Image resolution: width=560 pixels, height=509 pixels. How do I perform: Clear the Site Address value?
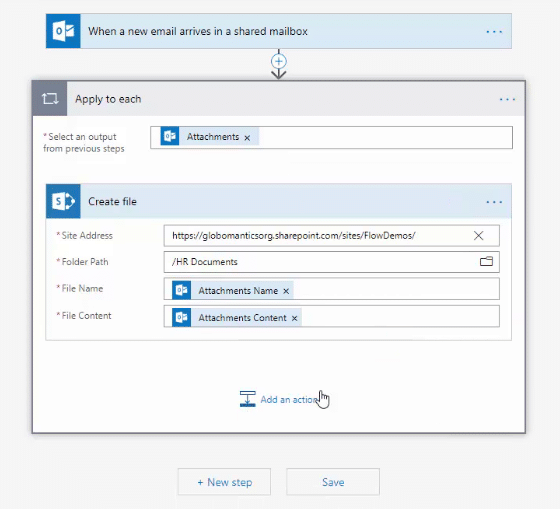478,235
